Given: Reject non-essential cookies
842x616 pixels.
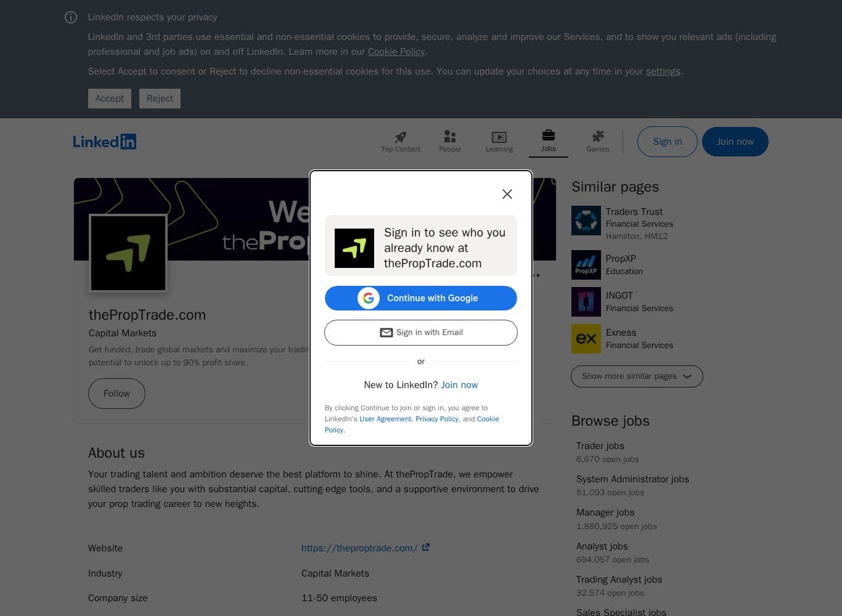Looking at the screenshot, I should [160, 99].
